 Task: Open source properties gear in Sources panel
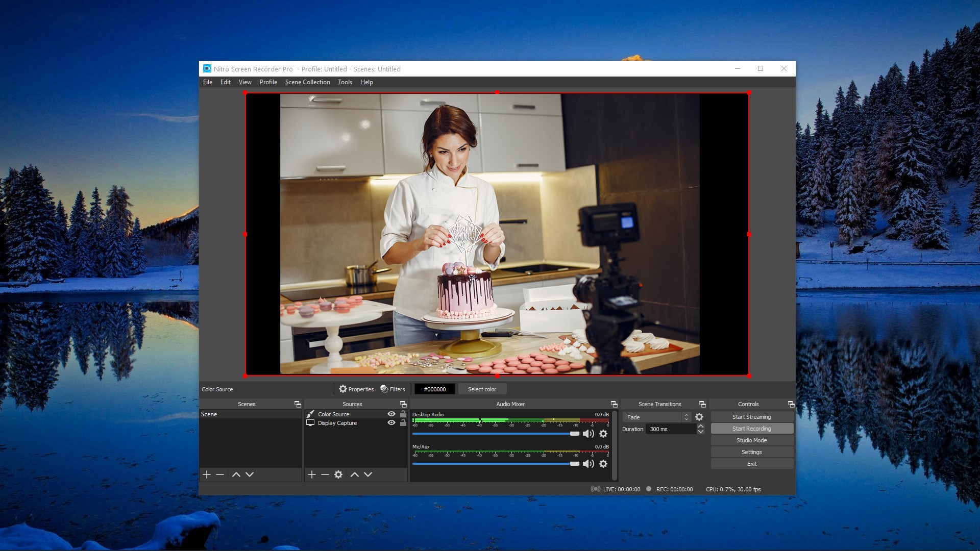click(338, 474)
